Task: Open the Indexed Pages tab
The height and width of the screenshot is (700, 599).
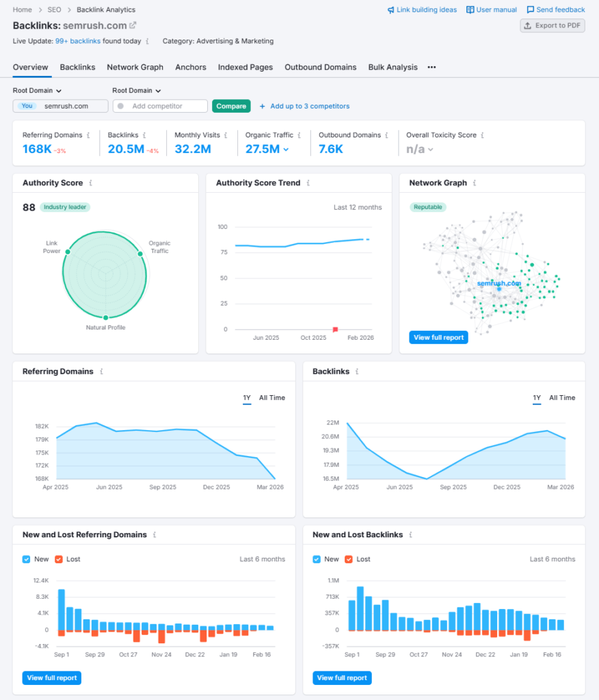Action: [x=245, y=68]
